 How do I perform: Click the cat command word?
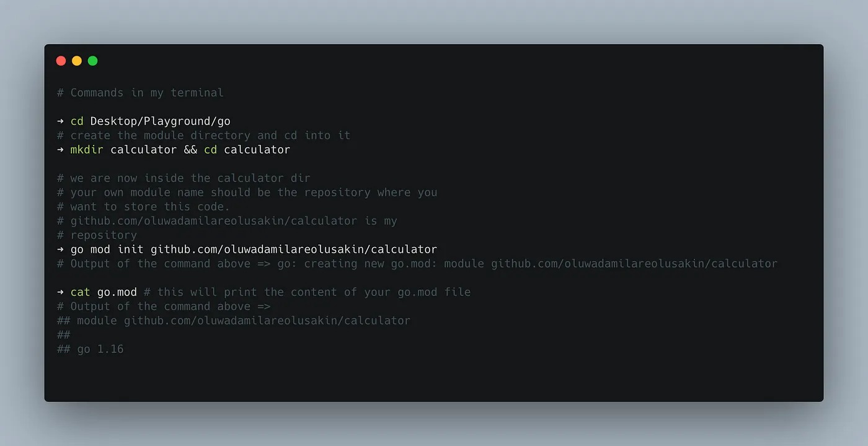tap(80, 292)
